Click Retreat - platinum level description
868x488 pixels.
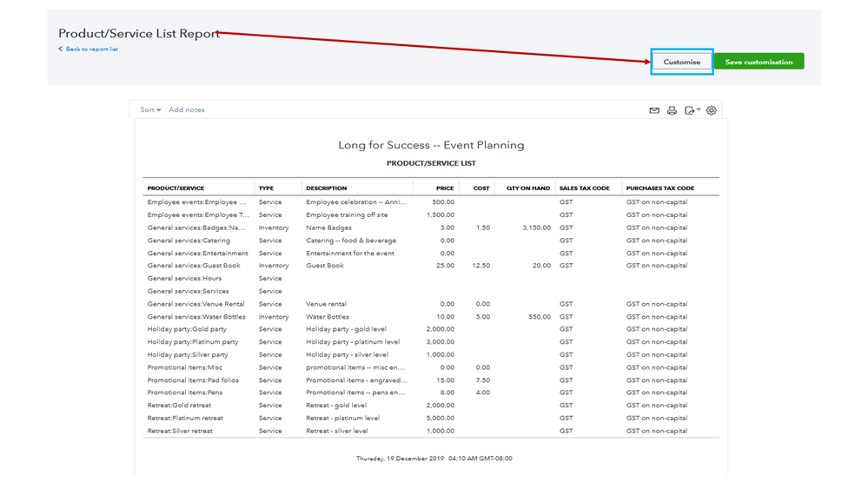click(x=342, y=418)
